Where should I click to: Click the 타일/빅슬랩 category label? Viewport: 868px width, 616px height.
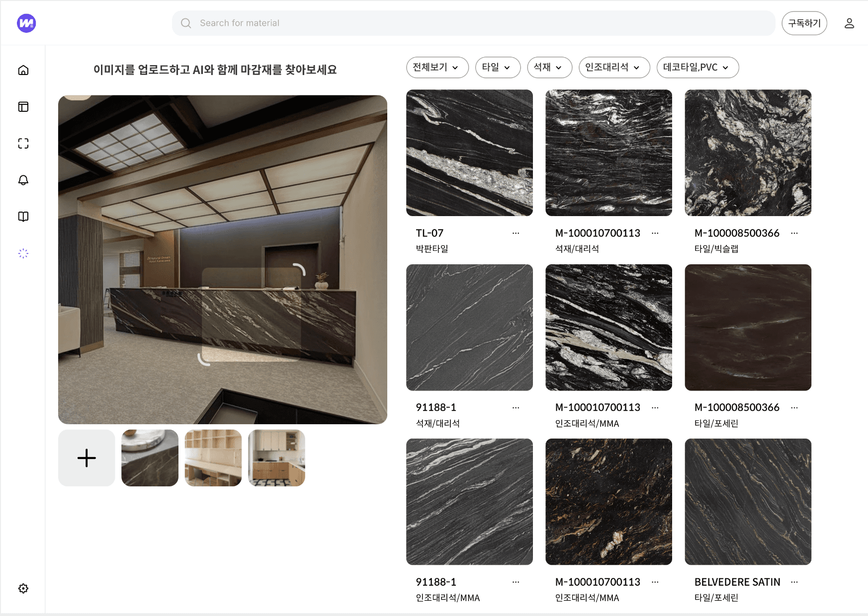point(716,248)
